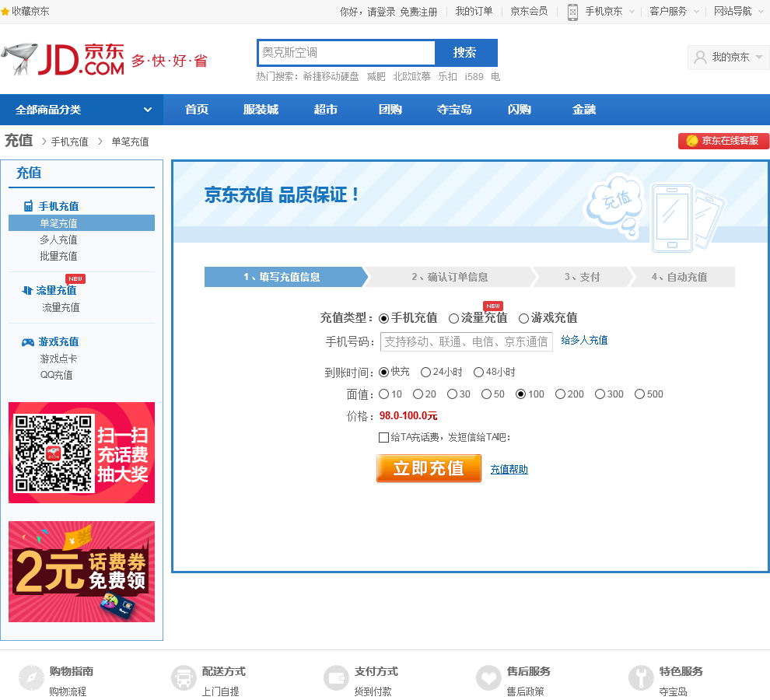
Task: Click the 请登录 login link
Action: (382, 12)
